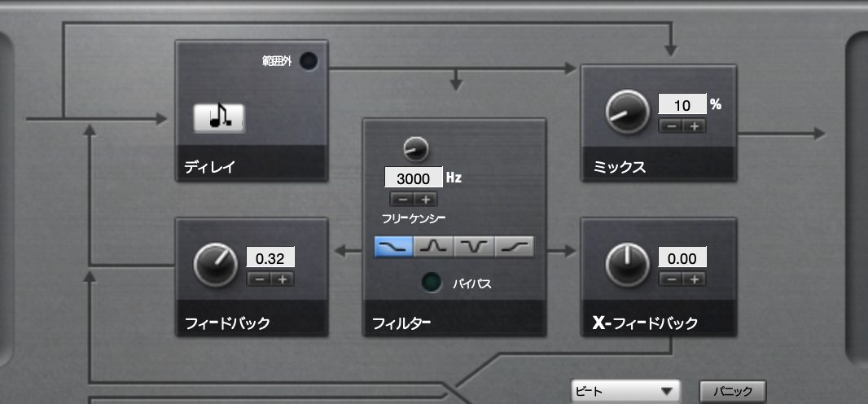Decrease フィードバック with minus button
This screenshot has height=404, width=868.
pos(258,279)
